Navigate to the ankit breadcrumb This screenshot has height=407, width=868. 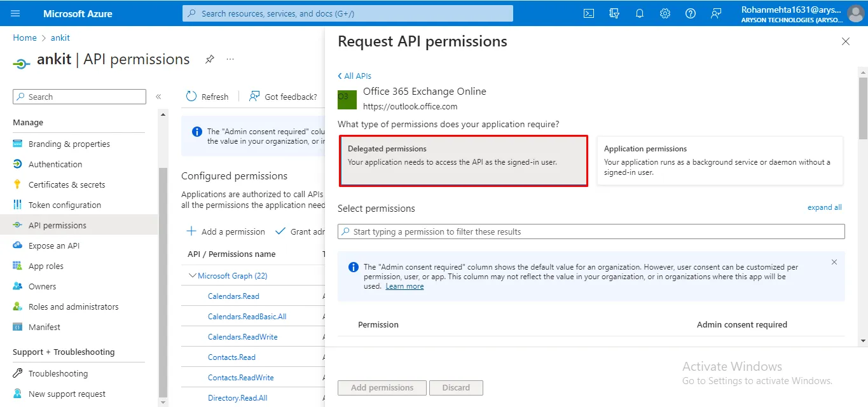click(x=60, y=38)
